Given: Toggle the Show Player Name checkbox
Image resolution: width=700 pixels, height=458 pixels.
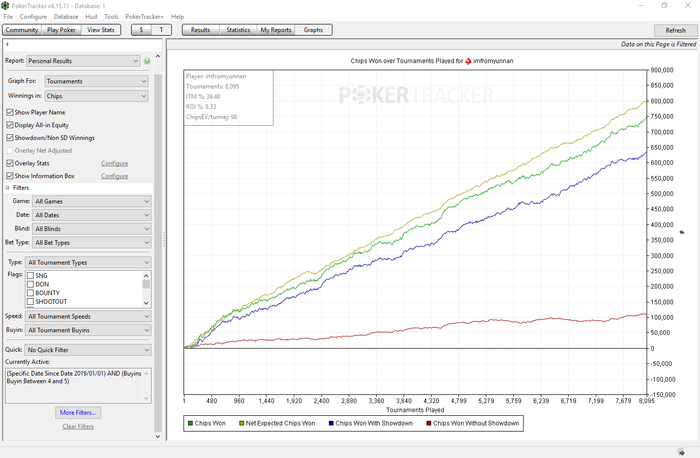Looking at the screenshot, I should tap(10, 112).
